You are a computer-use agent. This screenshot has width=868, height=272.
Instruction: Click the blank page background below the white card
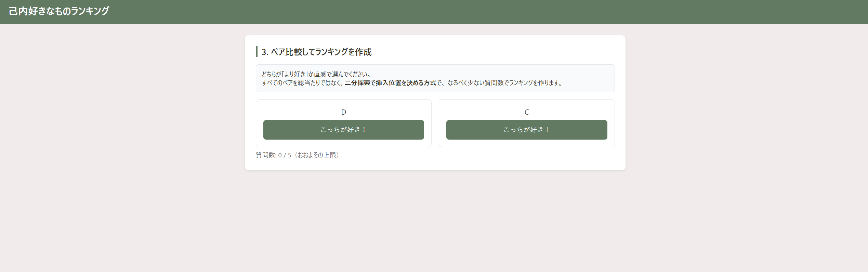pyautogui.click(x=434, y=222)
